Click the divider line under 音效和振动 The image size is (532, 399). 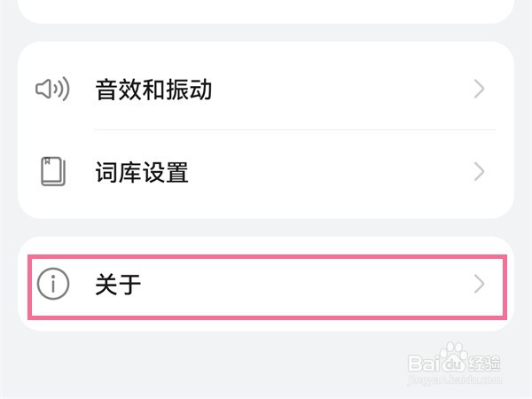click(x=293, y=129)
